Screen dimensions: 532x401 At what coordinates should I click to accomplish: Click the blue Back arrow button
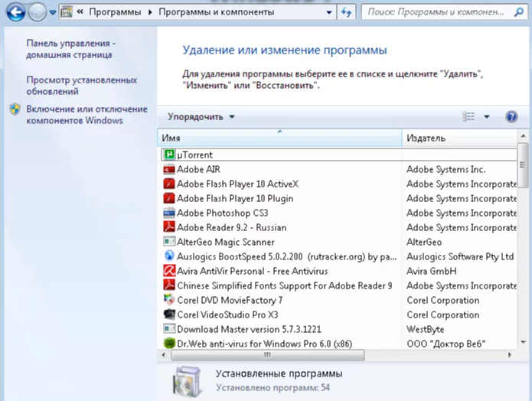[x=15, y=12]
